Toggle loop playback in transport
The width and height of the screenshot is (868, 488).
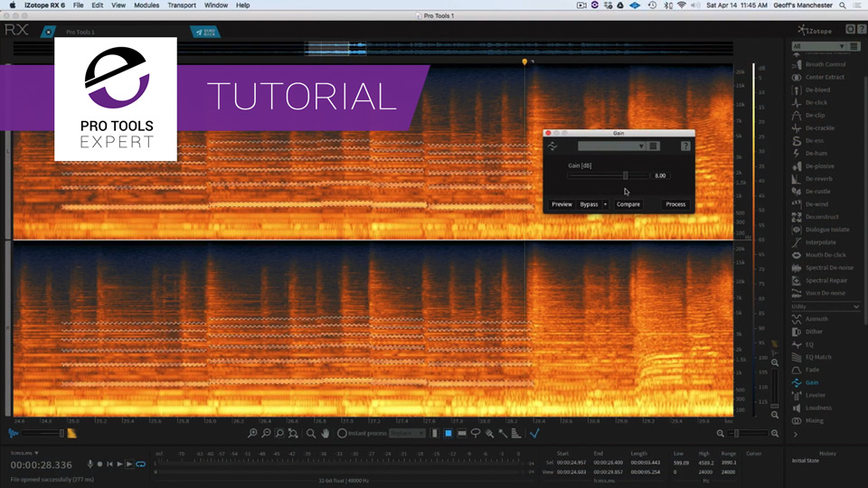tap(141, 465)
